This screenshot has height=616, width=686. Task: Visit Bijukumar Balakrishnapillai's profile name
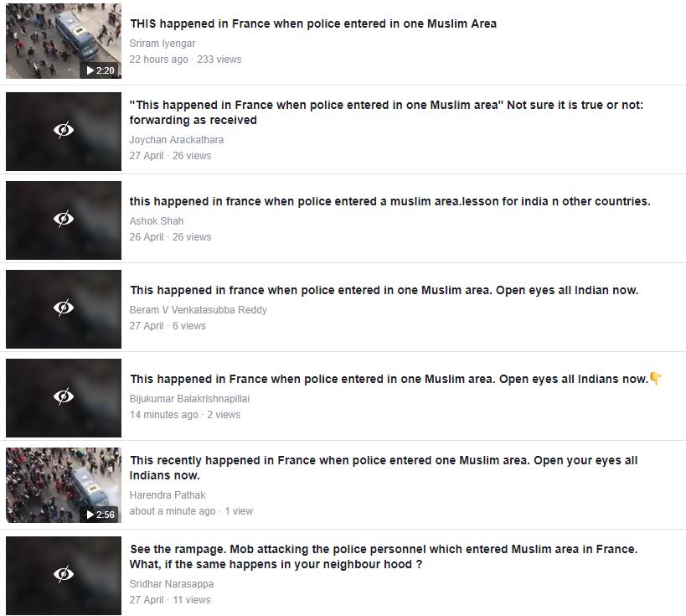coord(189,399)
